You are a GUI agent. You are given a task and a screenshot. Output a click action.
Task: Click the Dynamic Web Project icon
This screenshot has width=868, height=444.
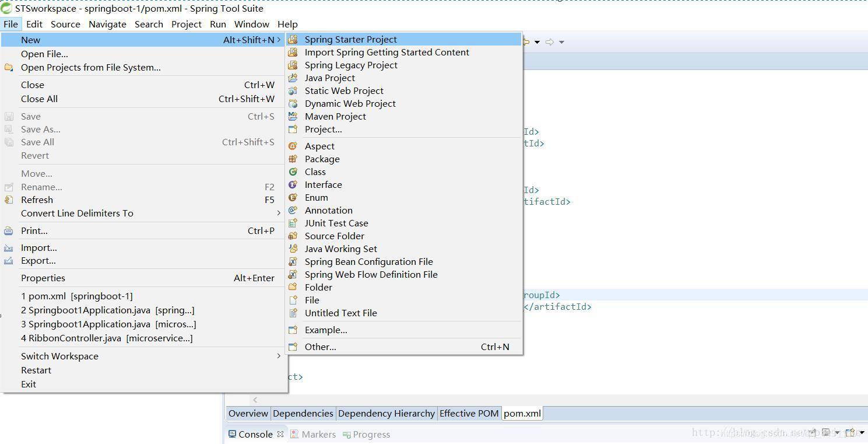point(293,104)
